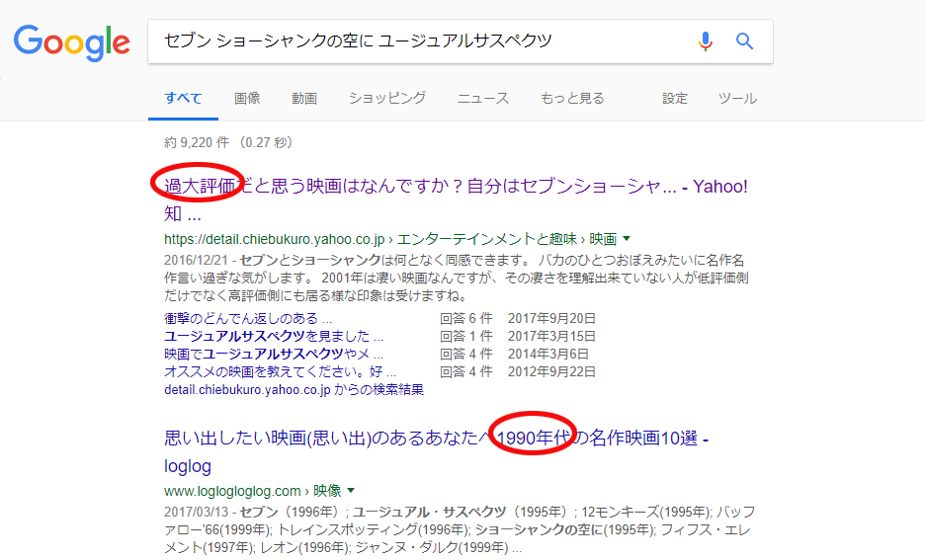Click the 回答 1 件 text
925x560 pixels.
tap(466, 337)
